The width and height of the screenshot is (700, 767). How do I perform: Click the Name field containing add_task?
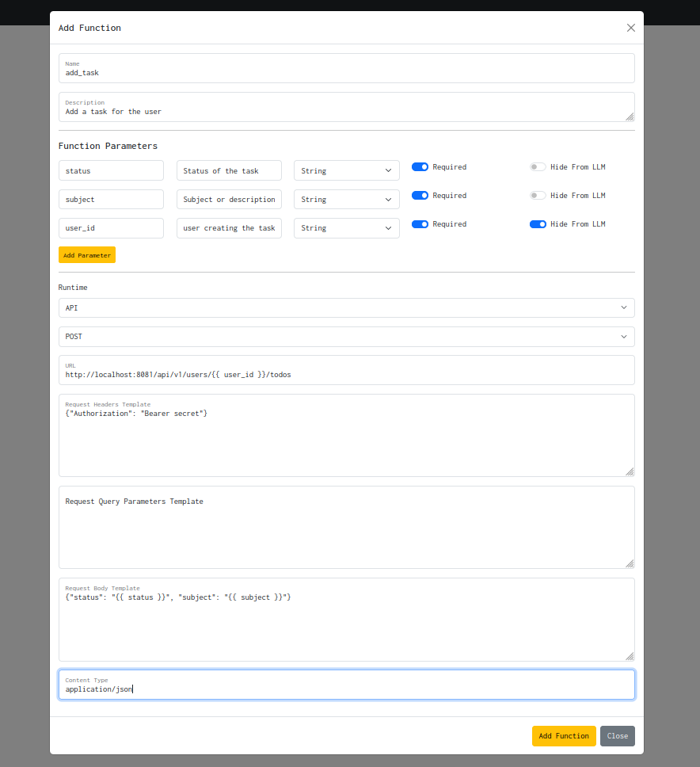click(346, 72)
